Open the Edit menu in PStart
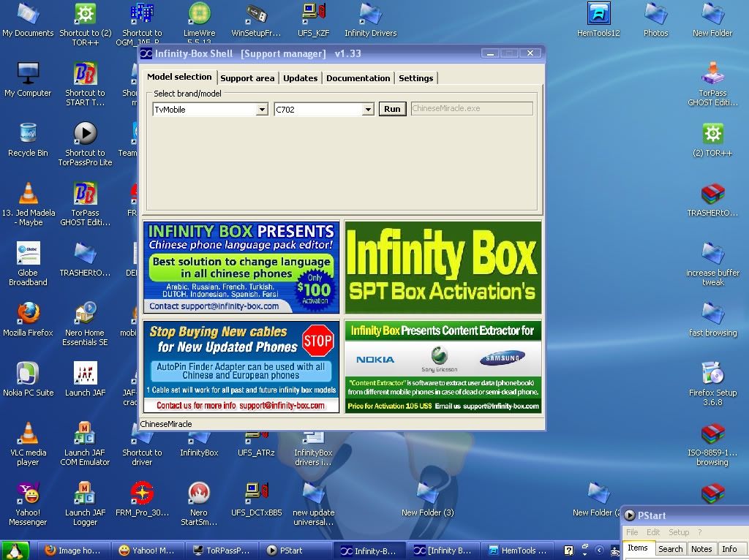This screenshot has height=560, width=749. 653,531
